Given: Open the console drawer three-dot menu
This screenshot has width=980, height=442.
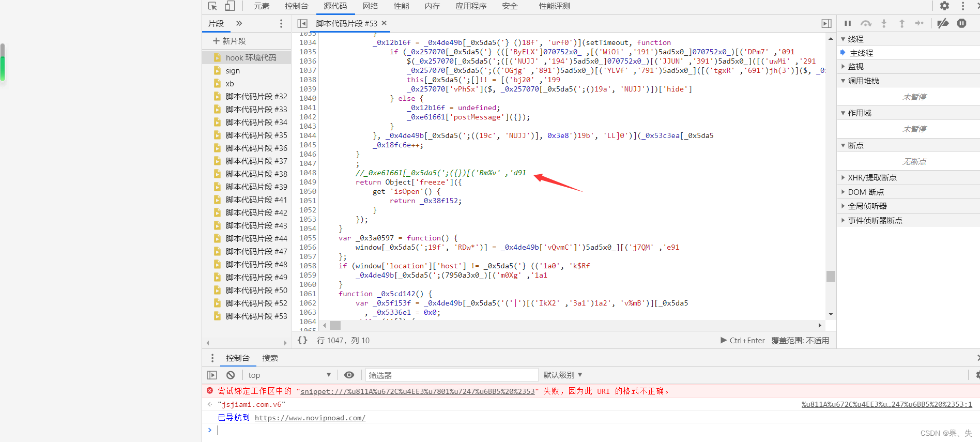Looking at the screenshot, I should point(212,358).
